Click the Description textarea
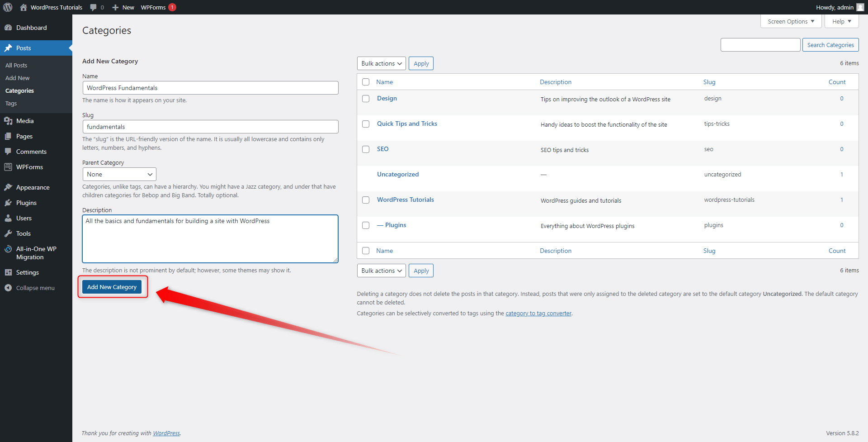Image resolution: width=868 pixels, height=442 pixels. point(210,239)
